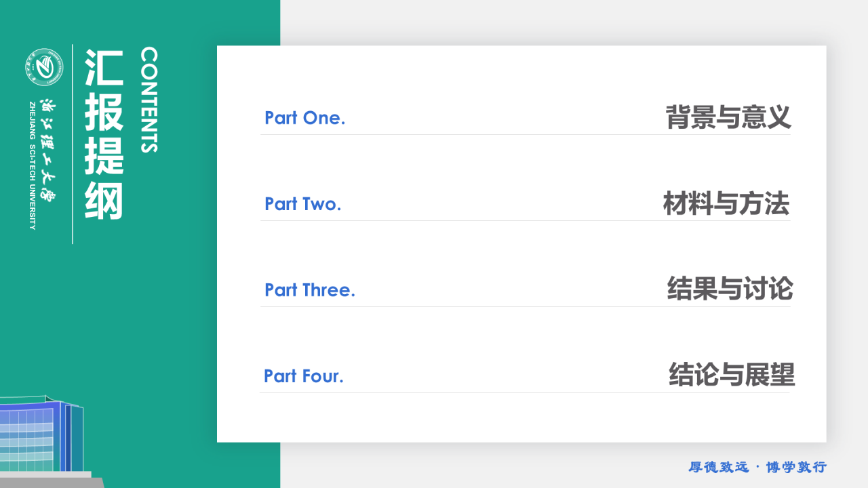Screen dimensions: 868x488
Task: Select the Part One. label
Action: click(304, 118)
